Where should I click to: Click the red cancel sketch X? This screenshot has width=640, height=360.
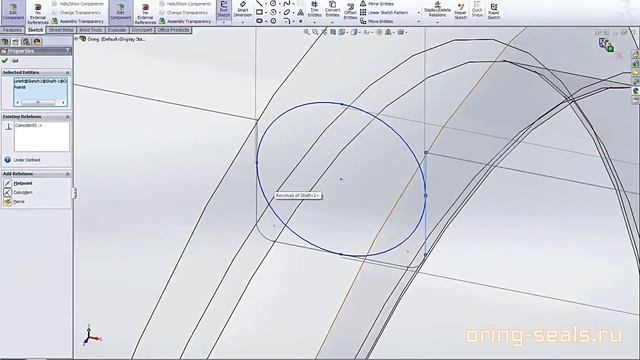coord(619,55)
